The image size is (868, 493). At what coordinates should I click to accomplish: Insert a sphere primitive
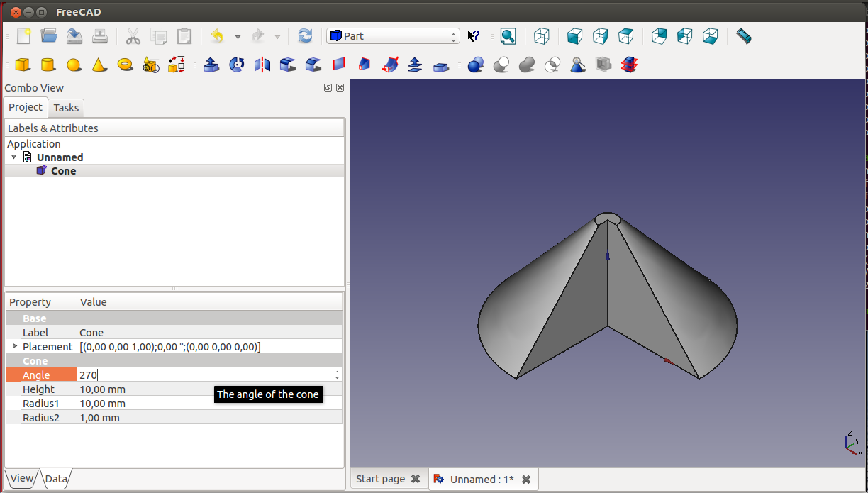[74, 65]
